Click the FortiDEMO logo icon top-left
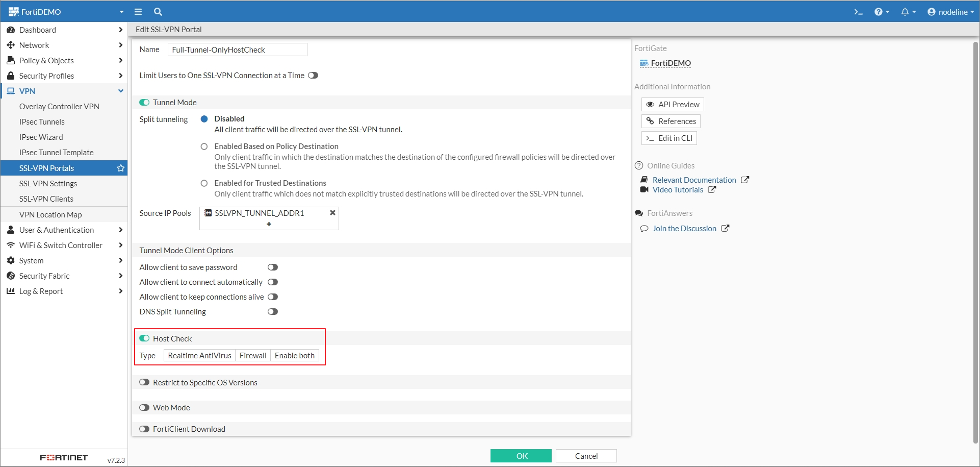The width and height of the screenshot is (980, 467). click(x=13, y=12)
